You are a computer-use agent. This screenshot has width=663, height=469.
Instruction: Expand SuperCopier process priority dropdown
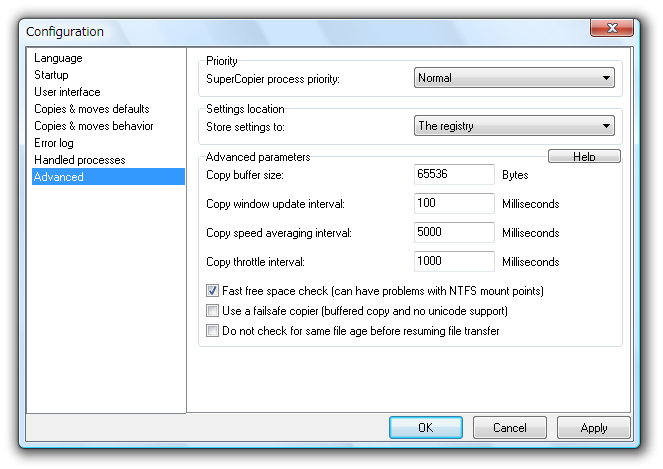[x=514, y=78]
